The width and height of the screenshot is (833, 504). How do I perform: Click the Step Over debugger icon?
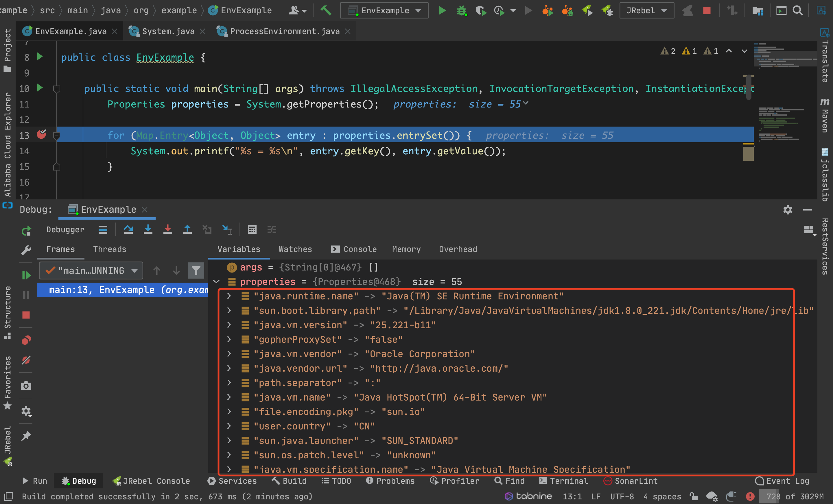point(128,230)
